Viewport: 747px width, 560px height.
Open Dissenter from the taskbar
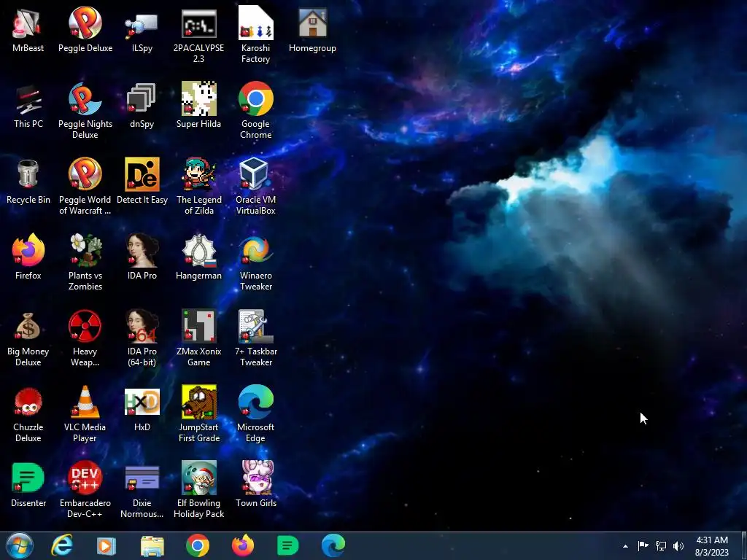(287, 545)
